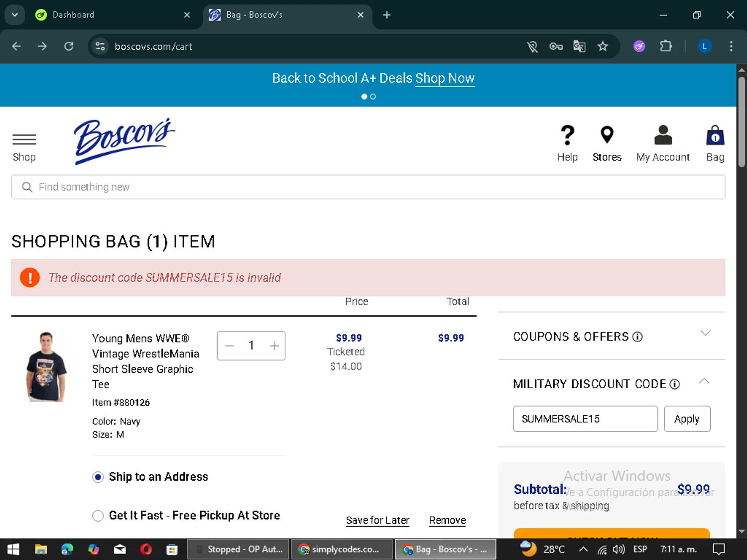
Task: Focus the Find something new search field
Action: (368, 187)
